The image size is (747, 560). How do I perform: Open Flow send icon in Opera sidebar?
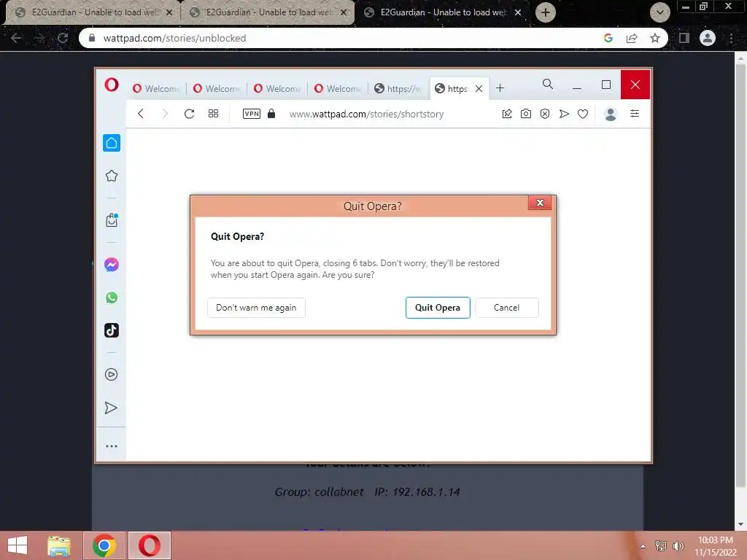pos(111,408)
